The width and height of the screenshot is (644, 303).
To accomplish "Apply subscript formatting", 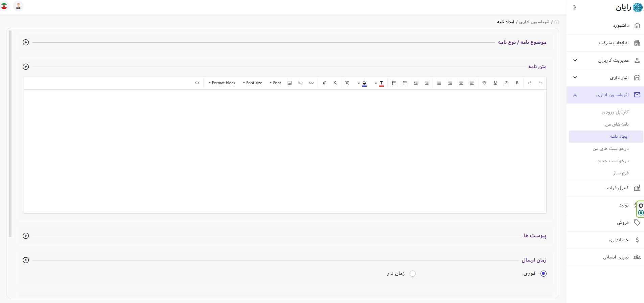I will point(335,83).
